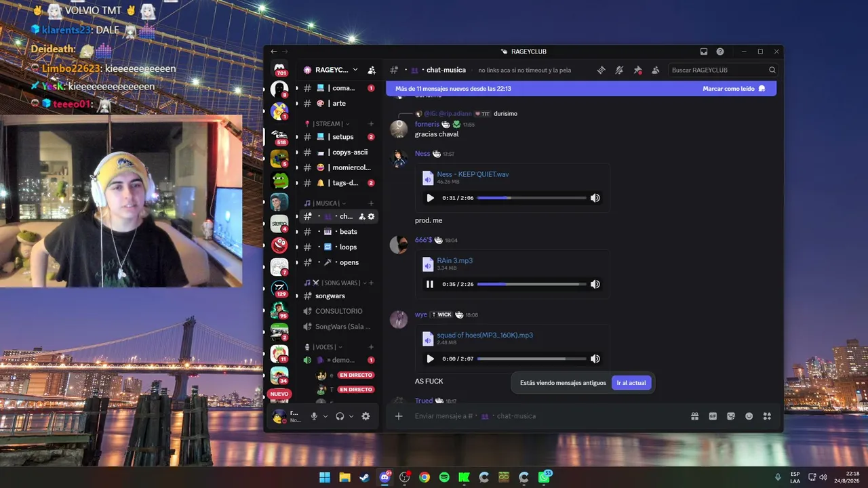Open the setups channel
The height and width of the screenshot is (488, 868).
click(338, 137)
